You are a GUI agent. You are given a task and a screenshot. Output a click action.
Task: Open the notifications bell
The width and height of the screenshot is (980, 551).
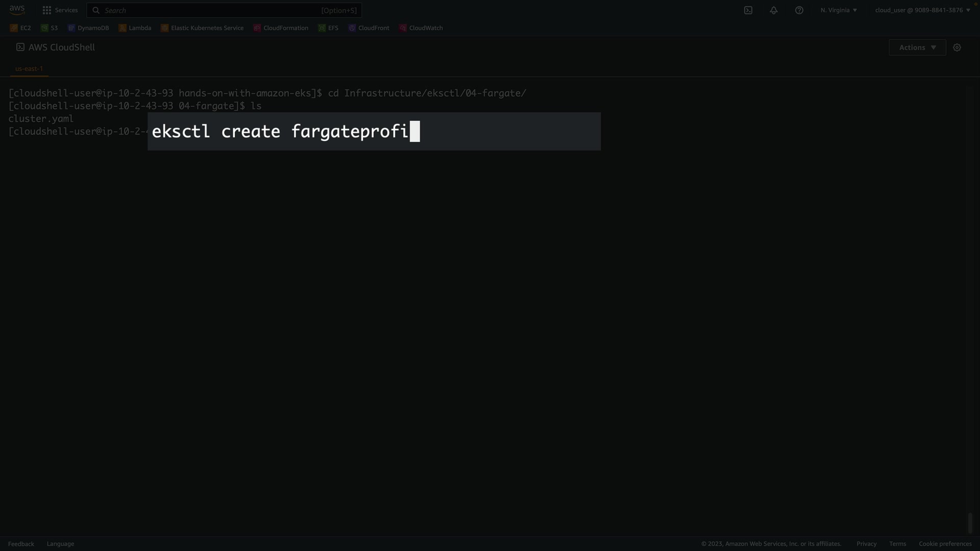coord(774,10)
